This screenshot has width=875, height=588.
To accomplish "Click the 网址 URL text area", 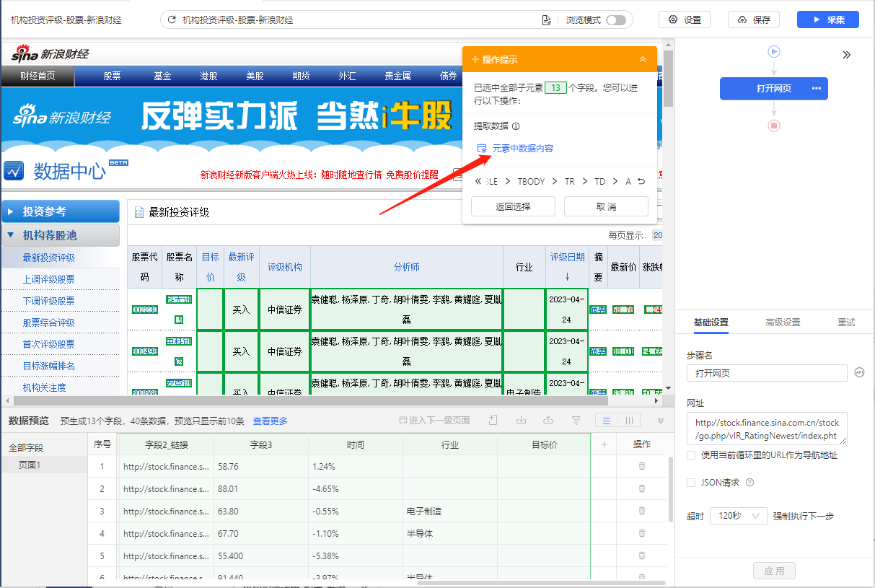I will coord(767,429).
